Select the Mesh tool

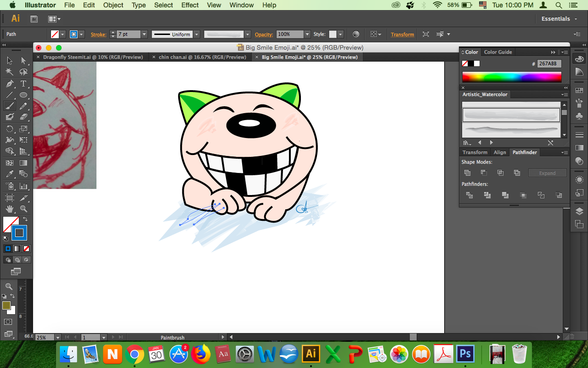pyautogui.click(x=10, y=163)
